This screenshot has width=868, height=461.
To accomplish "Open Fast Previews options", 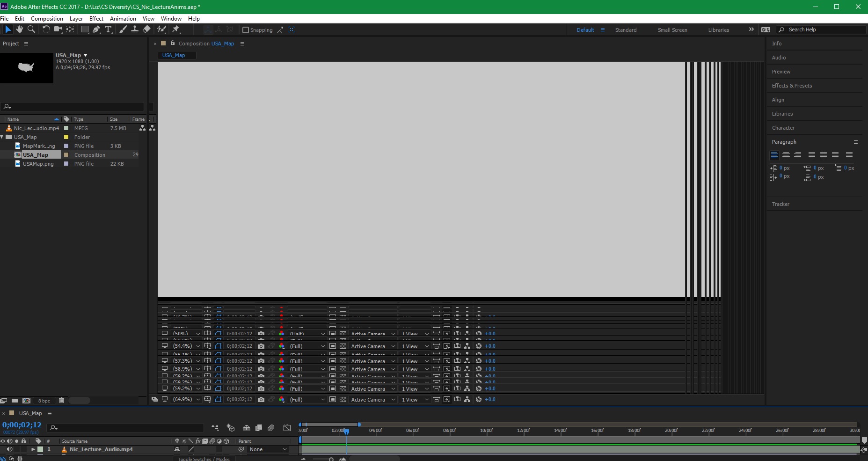I will click(x=447, y=399).
